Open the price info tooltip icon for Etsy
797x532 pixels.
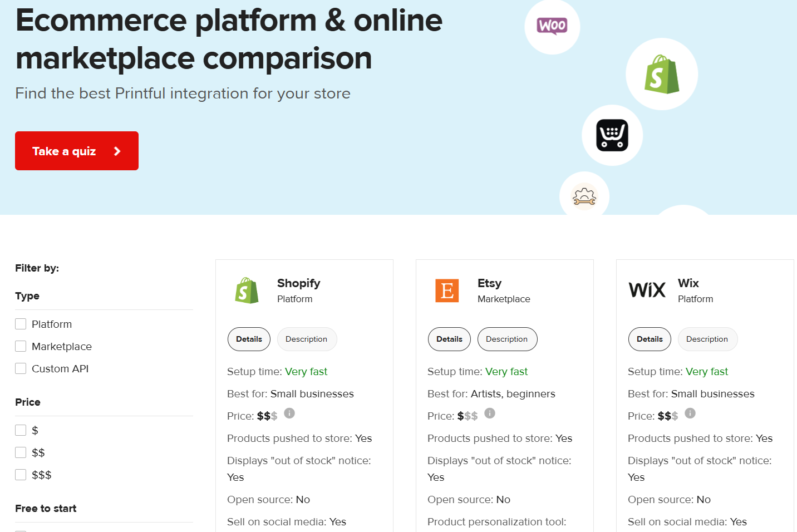[489, 413]
